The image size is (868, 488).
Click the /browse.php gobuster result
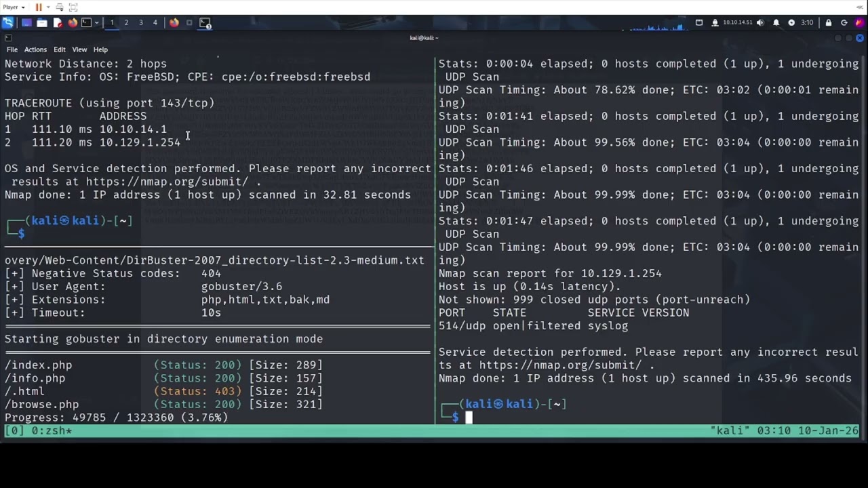pos(41,405)
